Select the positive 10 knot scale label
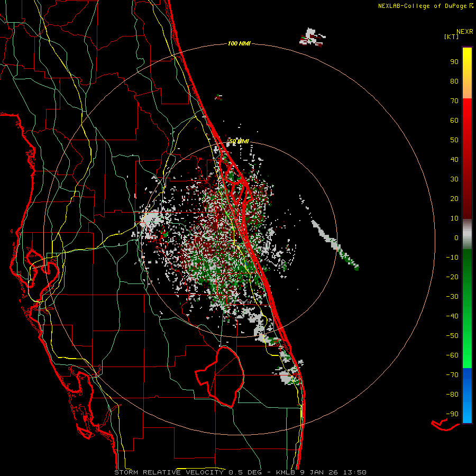476x476 pixels. click(x=454, y=218)
